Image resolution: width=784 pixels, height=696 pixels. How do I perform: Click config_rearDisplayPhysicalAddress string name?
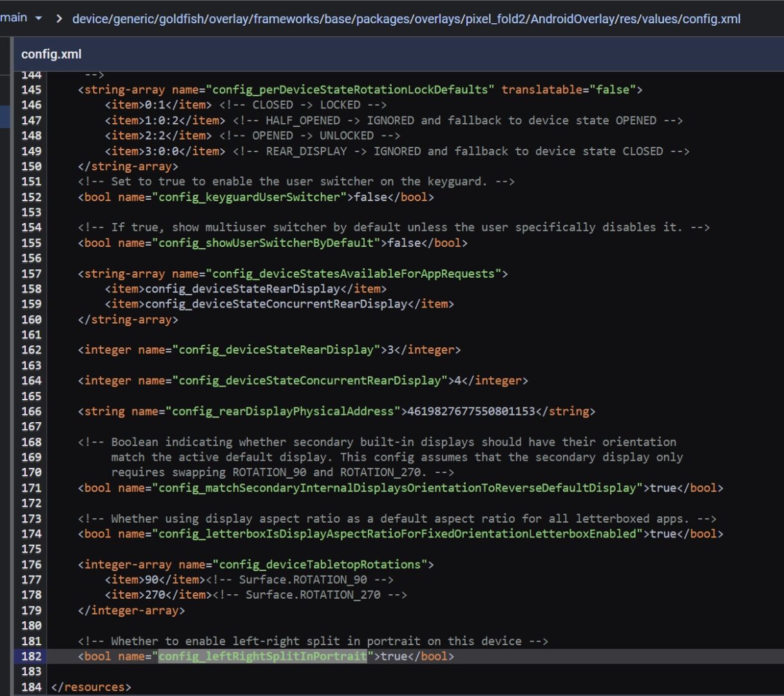coord(282,411)
